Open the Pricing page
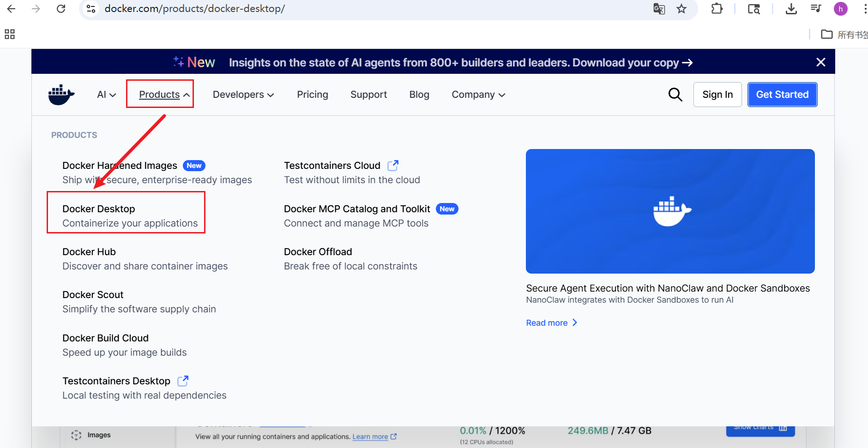 point(313,95)
